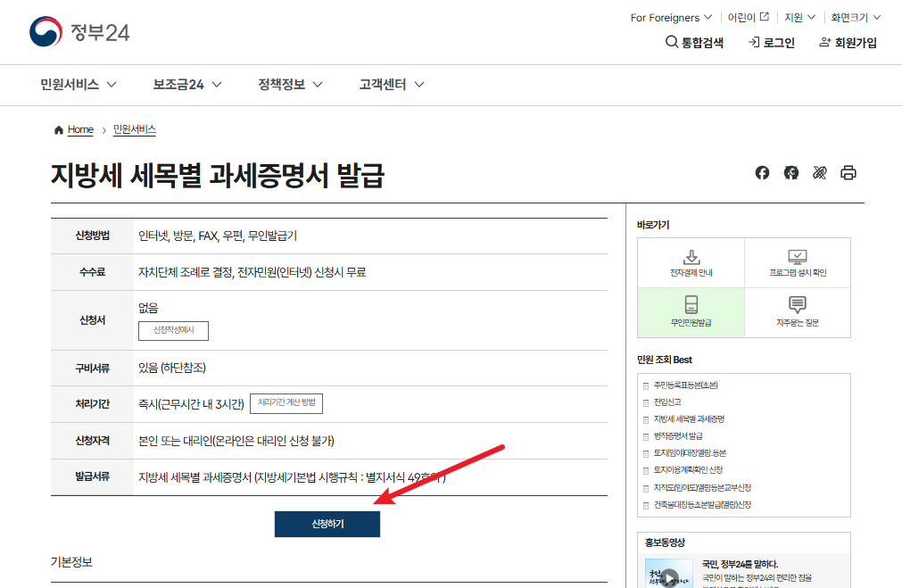Open 프로그램 설치 확인 from the shortcut panel
The width and height of the screenshot is (902, 588).
tap(797, 261)
